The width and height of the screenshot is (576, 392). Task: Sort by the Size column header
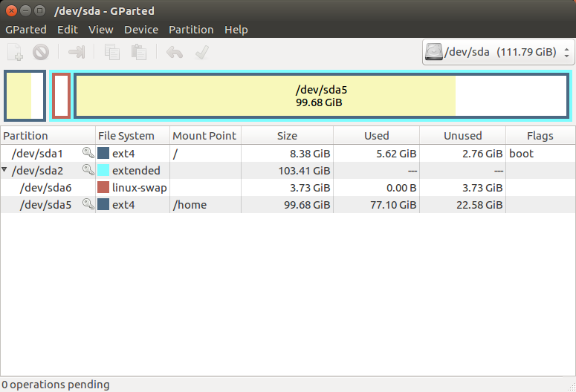pyautogui.click(x=288, y=136)
